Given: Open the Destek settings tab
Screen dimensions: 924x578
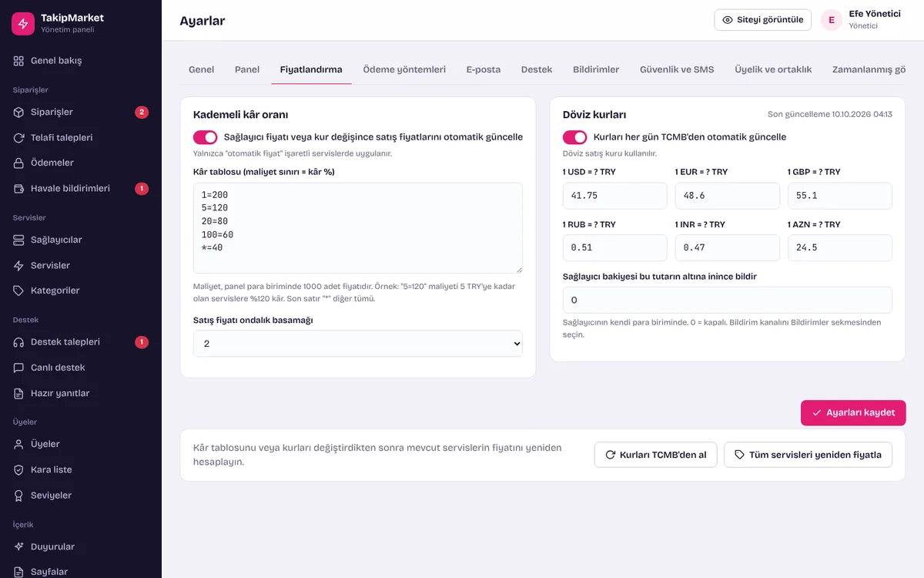Looking at the screenshot, I should tap(537, 69).
